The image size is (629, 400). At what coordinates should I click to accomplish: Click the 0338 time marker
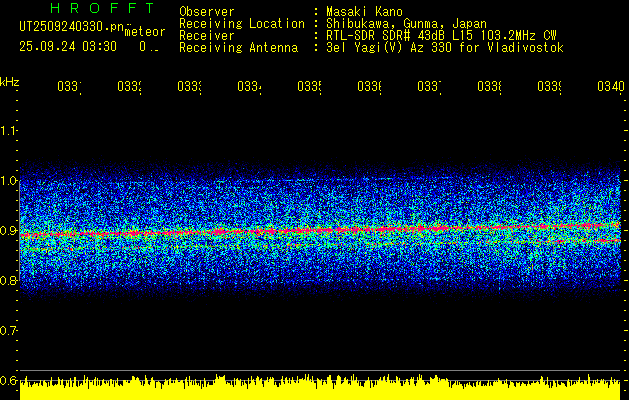coord(489,86)
